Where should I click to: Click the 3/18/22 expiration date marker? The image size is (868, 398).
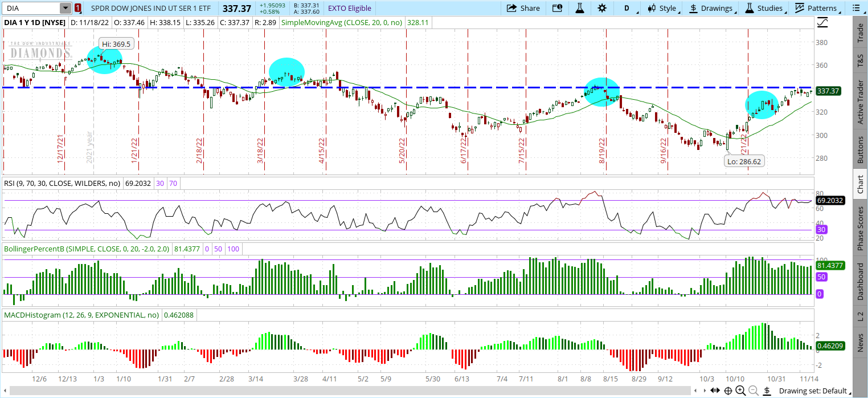click(x=261, y=151)
